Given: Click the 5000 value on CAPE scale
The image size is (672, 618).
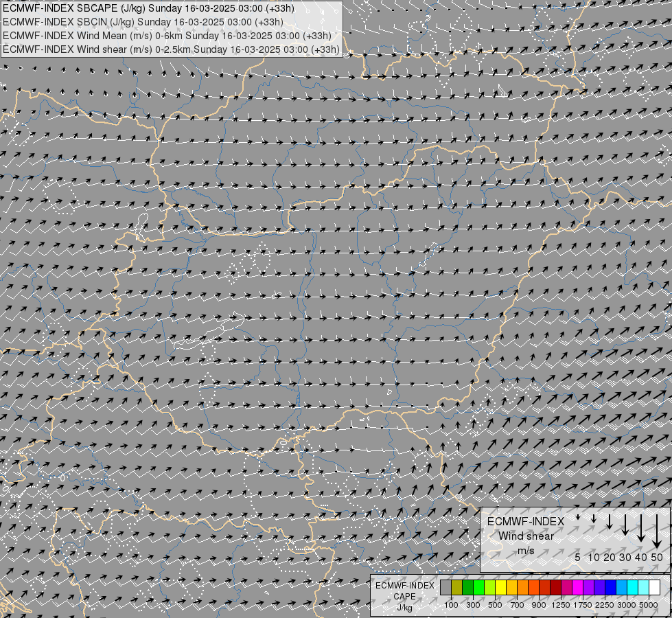Looking at the screenshot, I should coord(649,605).
